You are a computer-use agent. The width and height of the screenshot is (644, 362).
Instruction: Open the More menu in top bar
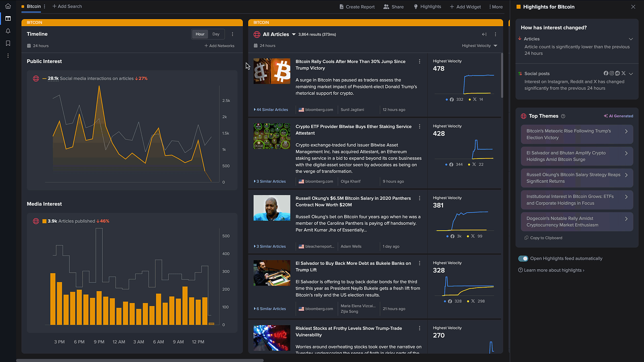pos(496,7)
